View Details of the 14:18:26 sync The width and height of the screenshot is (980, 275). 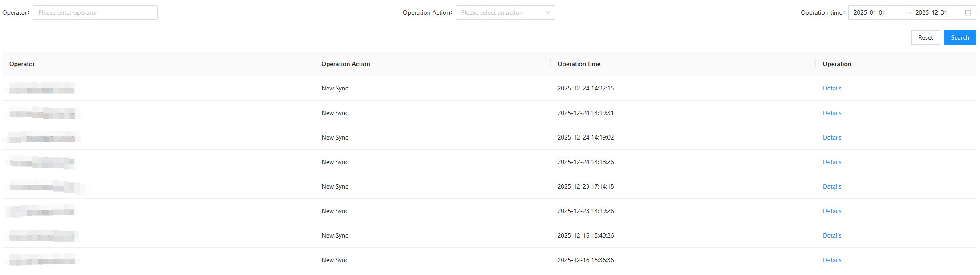pos(832,162)
